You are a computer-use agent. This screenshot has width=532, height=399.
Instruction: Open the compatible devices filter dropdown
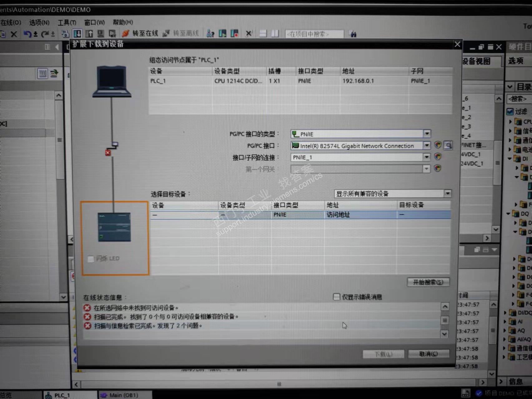pyautogui.click(x=447, y=193)
